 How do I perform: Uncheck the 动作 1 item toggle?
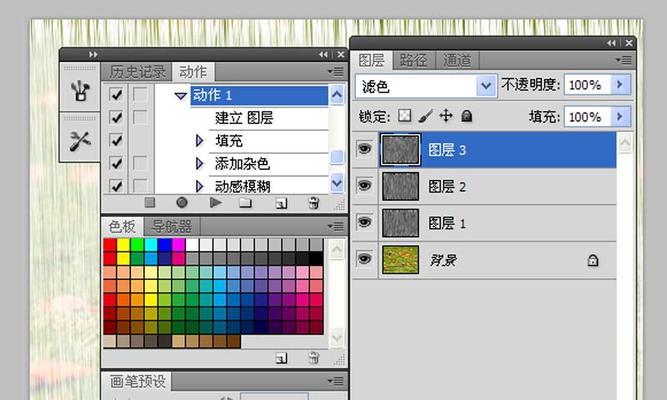coord(116,94)
